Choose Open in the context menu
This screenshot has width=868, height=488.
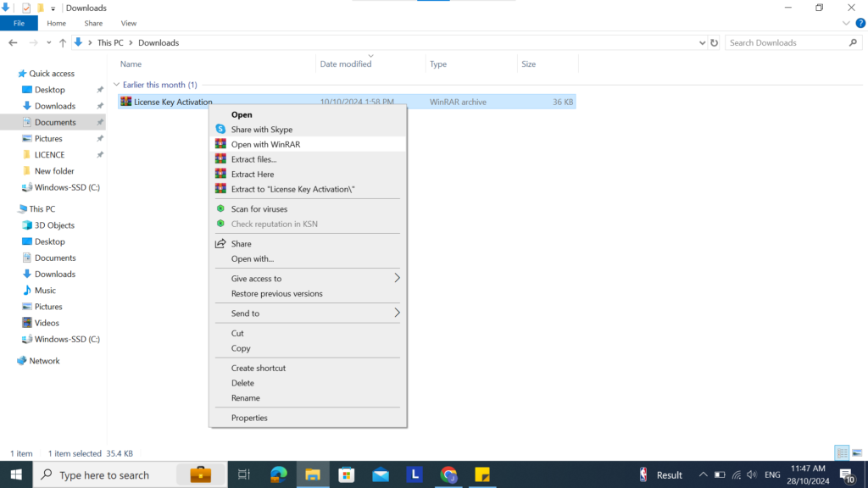[x=308, y=114]
